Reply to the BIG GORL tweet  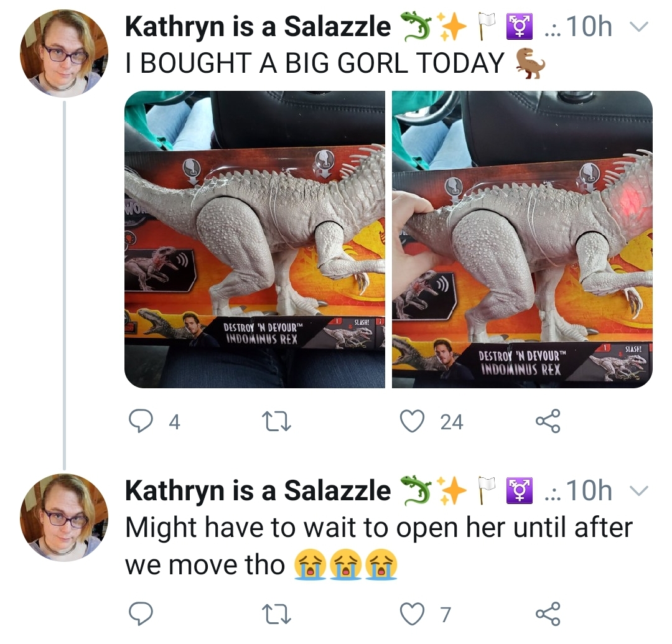point(141,422)
